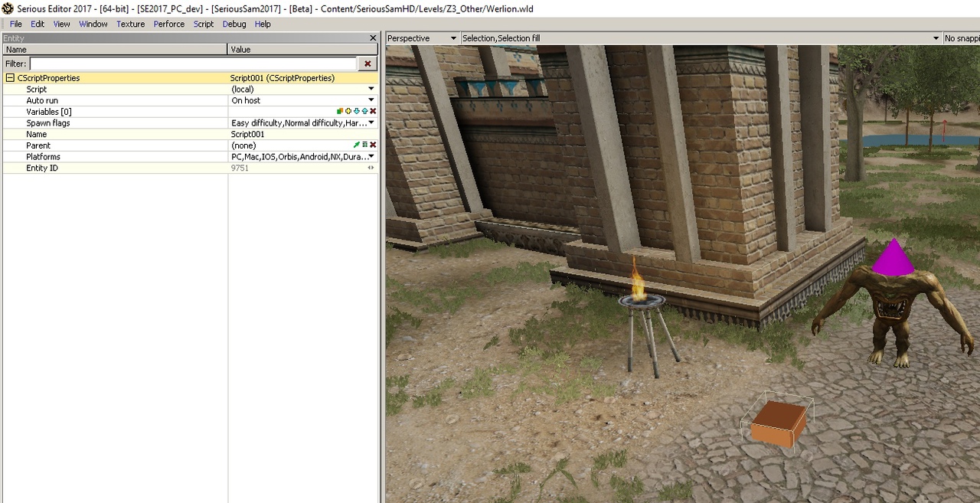Click the move-up arrow icon in the Variables row
980x503 pixels.
tap(365, 112)
